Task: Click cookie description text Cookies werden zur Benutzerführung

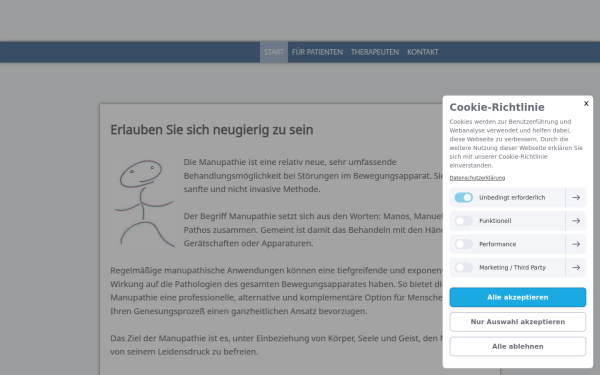Action: (516, 143)
